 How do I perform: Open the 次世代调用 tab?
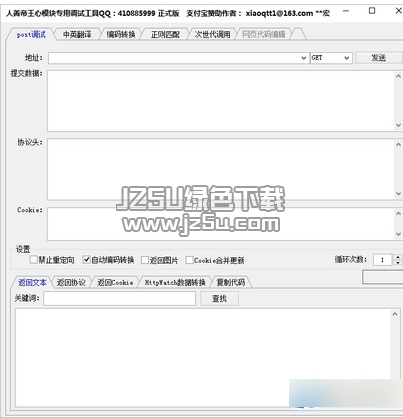pyautogui.click(x=212, y=34)
